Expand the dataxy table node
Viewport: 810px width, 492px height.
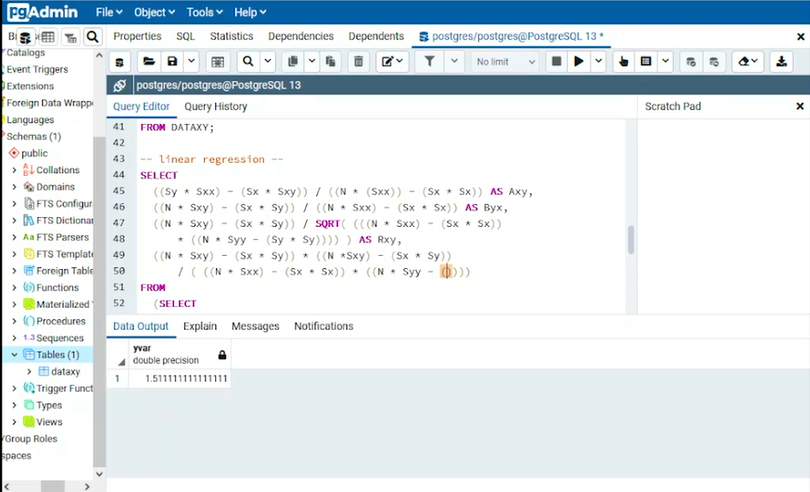(29, 372)
